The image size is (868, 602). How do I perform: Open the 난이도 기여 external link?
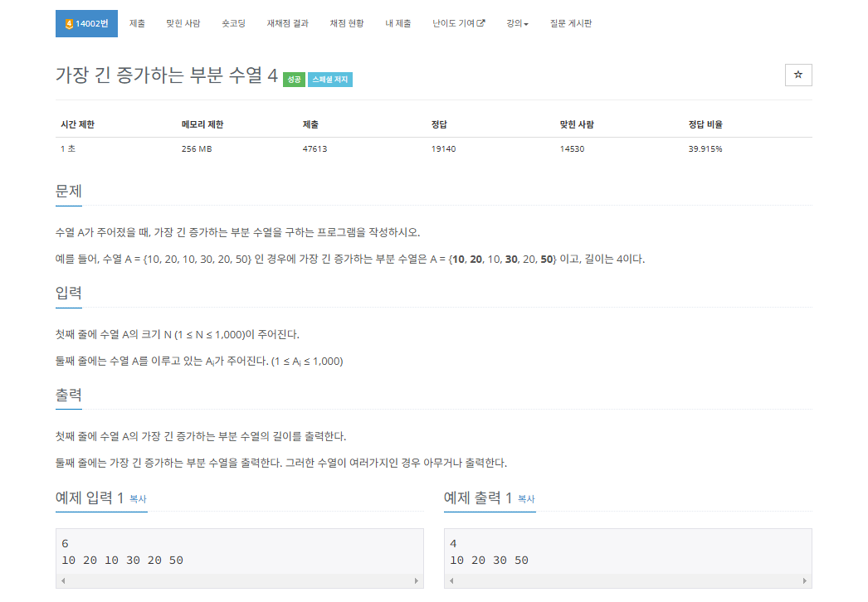coord(458,24)
